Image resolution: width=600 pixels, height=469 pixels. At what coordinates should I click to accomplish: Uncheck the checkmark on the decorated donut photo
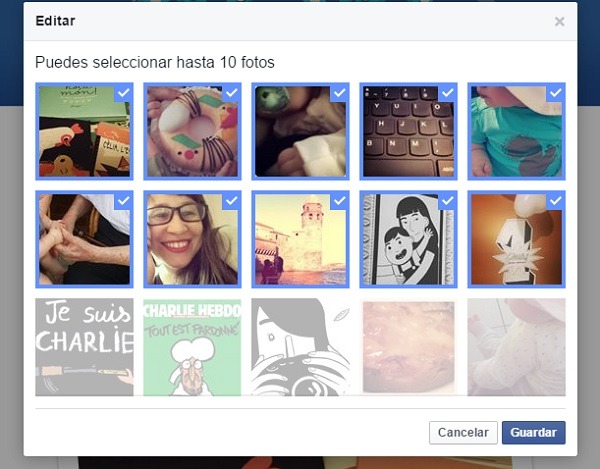point(232,93)
